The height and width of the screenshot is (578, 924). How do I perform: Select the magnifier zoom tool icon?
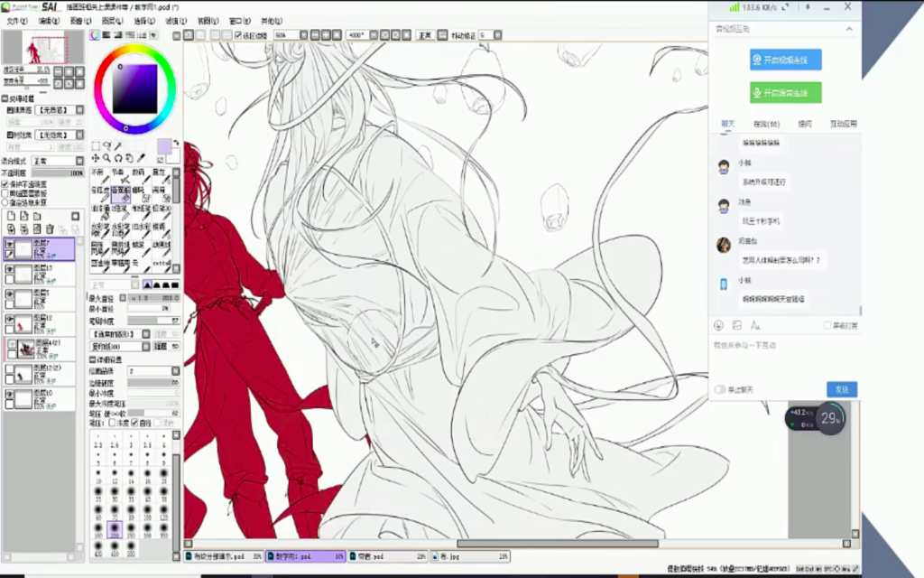pos(106,158)
